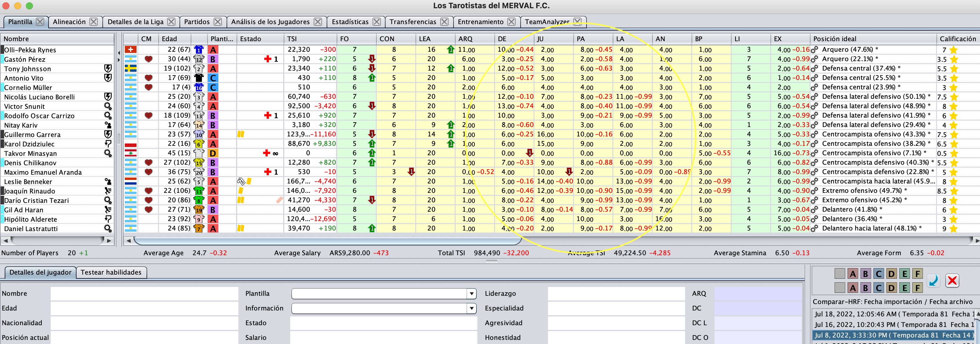
Task: Click Guillermo Garrera's yellow card icon
Action: tap(240, 134)
